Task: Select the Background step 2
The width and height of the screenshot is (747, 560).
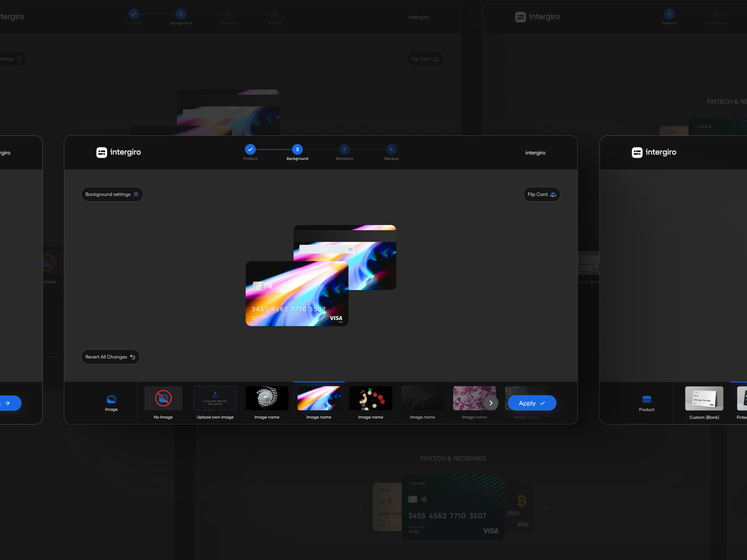Action: (297, 149)
